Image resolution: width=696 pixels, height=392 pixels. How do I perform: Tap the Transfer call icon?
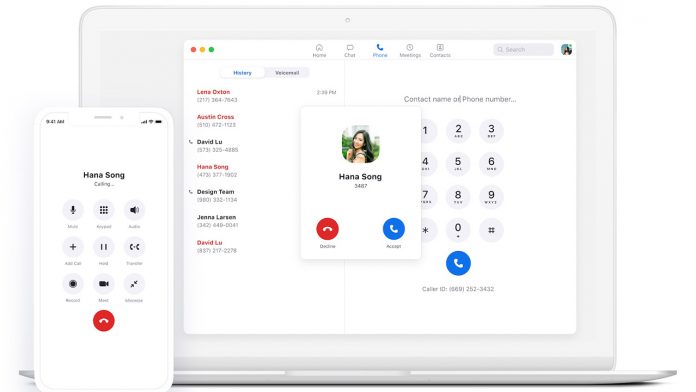pyautogui.click(x=134, y=247)
